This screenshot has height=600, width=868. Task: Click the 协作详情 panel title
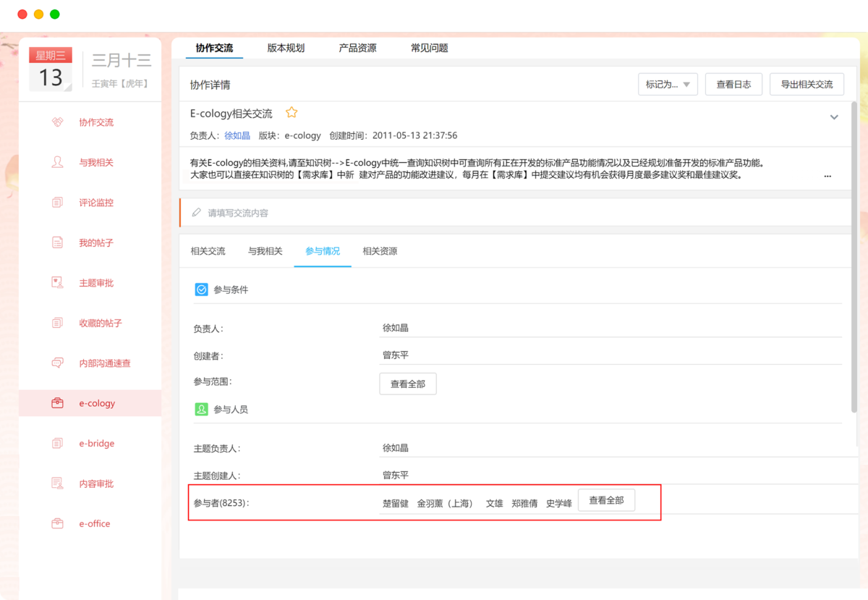tap(210, 85)
